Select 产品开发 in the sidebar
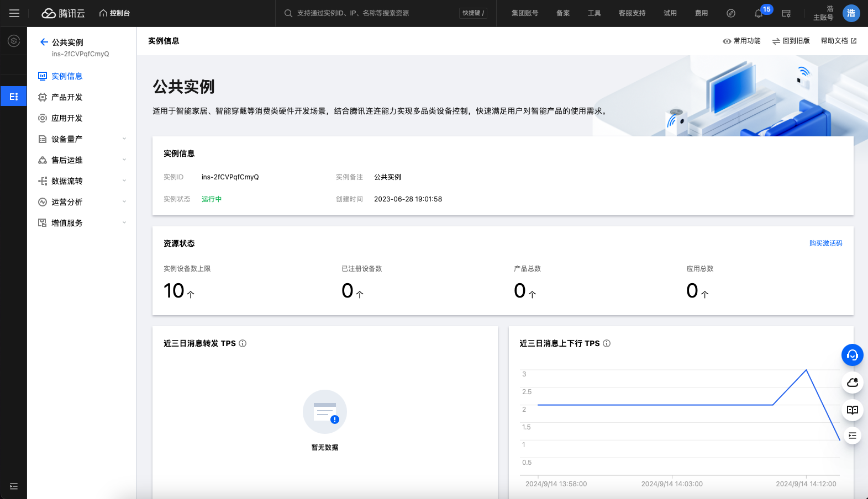The image size is (868, 499). [x=67, y=97]
